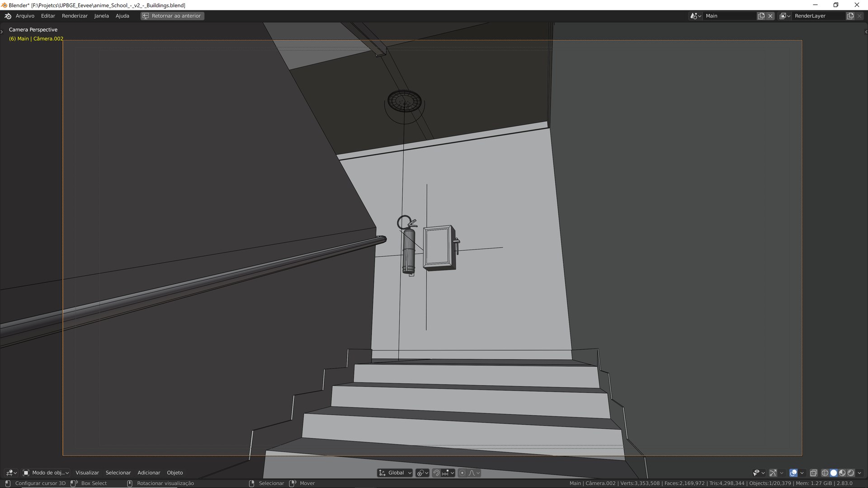Click the Rotacionar visualização status hint
This screenshot has width=868, height=488.
pyautogui.click(x=165, y=483)
